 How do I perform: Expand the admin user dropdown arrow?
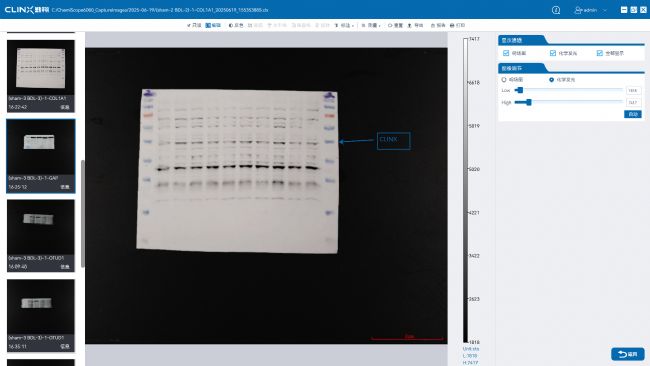tap(604, 10)
